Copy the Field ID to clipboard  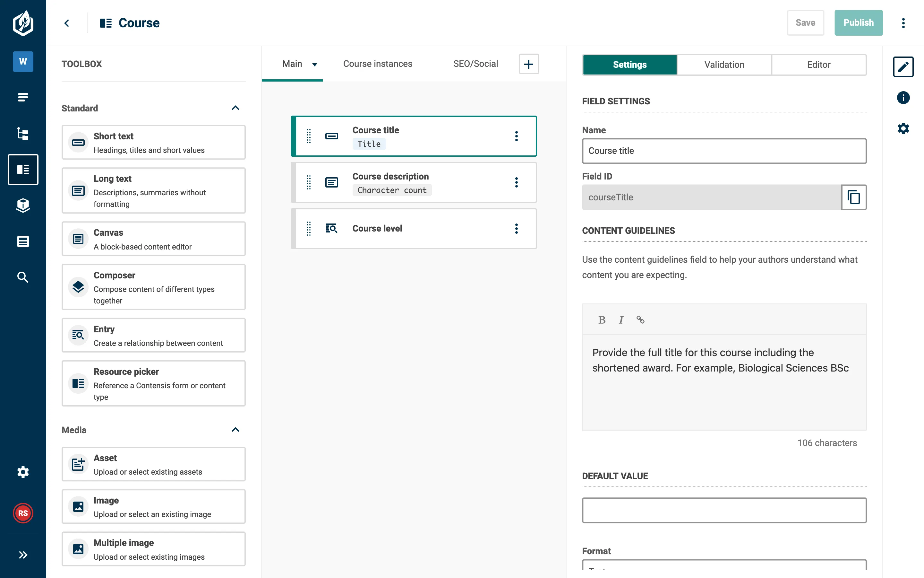click(x=854, y=197)
